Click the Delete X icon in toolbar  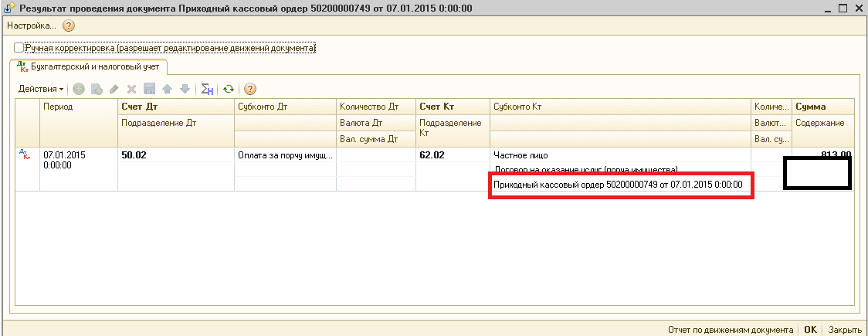(132, 89)
